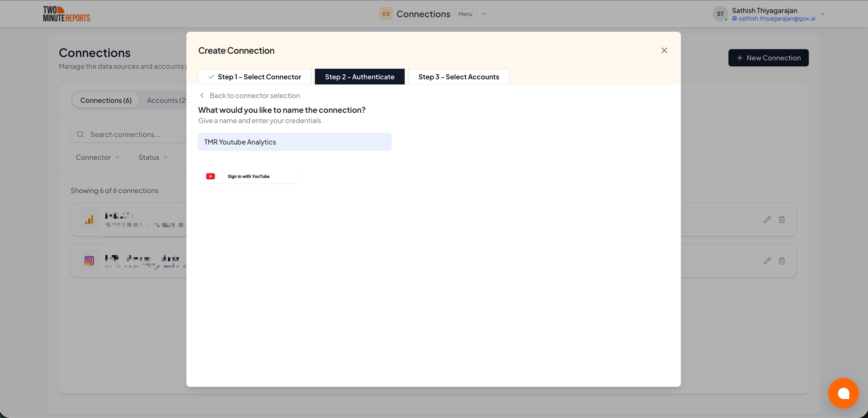Click the Two Minute Reports logo
868x418 pixels.
tap(66, 14)
